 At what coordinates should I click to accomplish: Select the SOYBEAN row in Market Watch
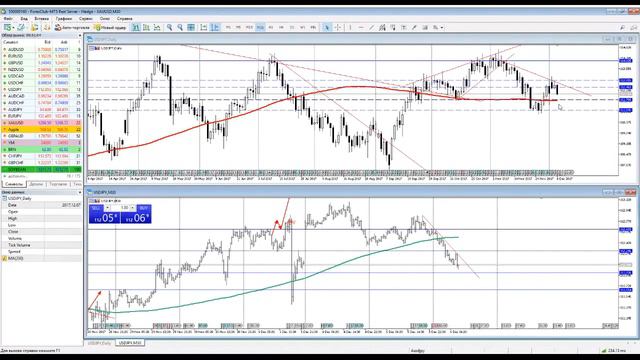(42, 169)
